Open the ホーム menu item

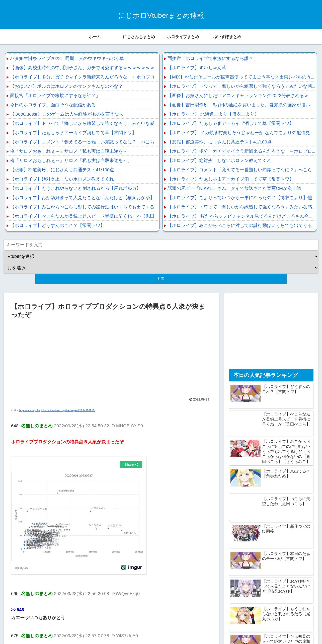pyautogui.click(x=95, y=37)
